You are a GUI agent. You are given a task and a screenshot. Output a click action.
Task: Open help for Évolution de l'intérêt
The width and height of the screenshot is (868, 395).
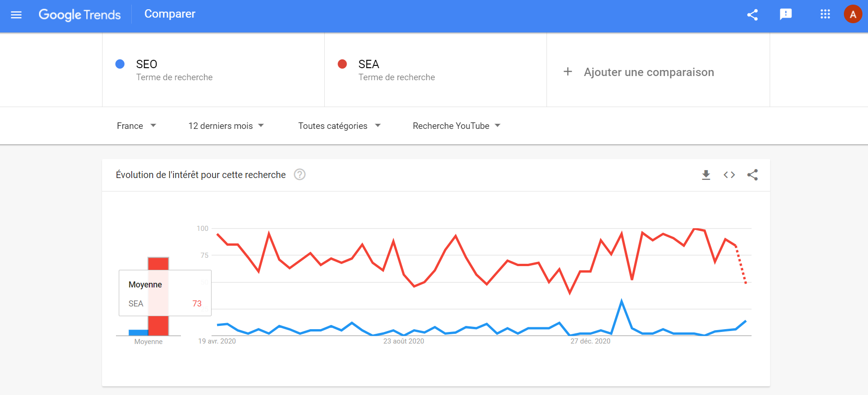click(x=300, y=175)
